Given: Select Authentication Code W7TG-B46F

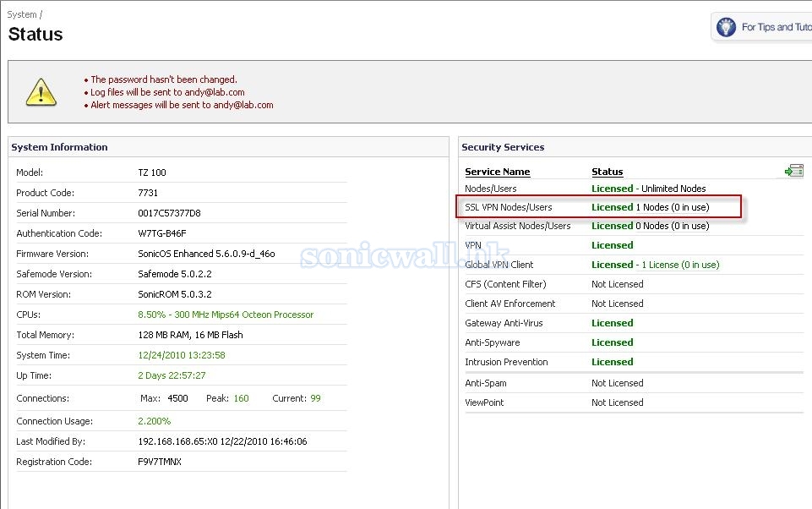Looking at the screenshot, I should pos(161,233).
